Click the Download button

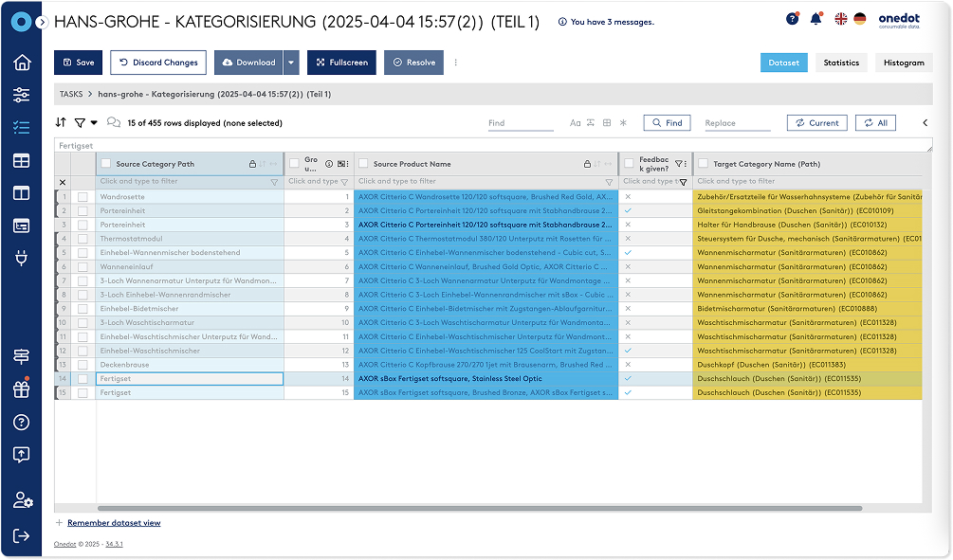pyautogui.click(x=248, y=63)
